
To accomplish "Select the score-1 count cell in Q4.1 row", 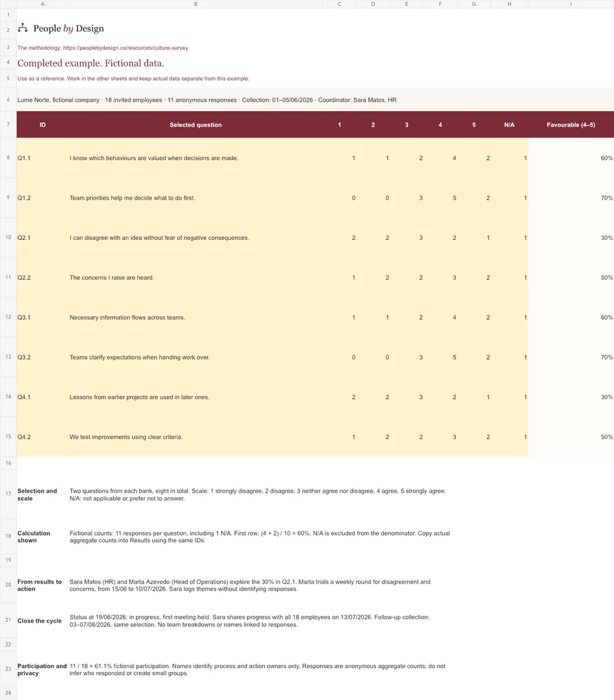I will pos(340,397).
